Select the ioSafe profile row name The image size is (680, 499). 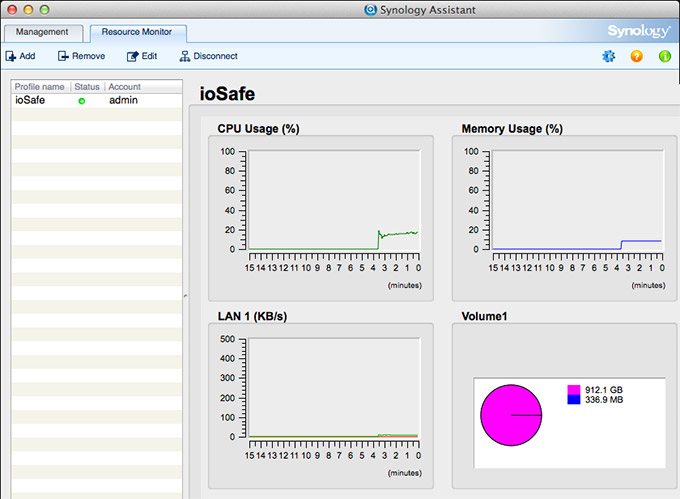point(30,100)
